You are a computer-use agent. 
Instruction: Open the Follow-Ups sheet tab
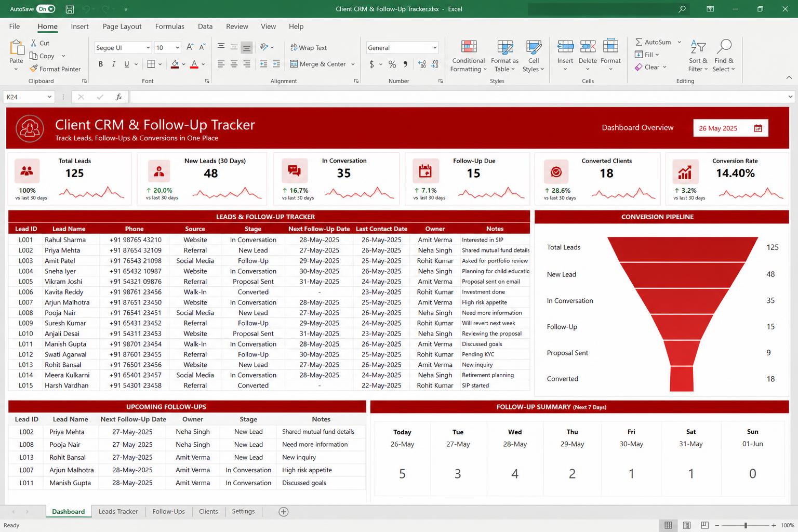click(x=168, y=511)
